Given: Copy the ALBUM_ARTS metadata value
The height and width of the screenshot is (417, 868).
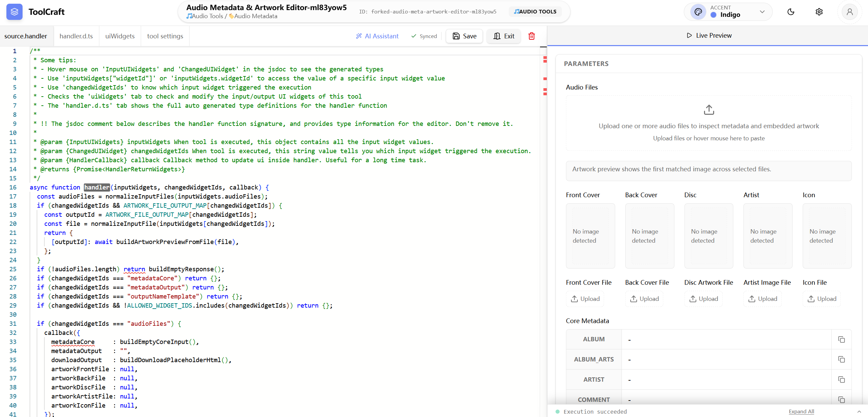Looking at the screenshot, I should (x=841, y=359).
